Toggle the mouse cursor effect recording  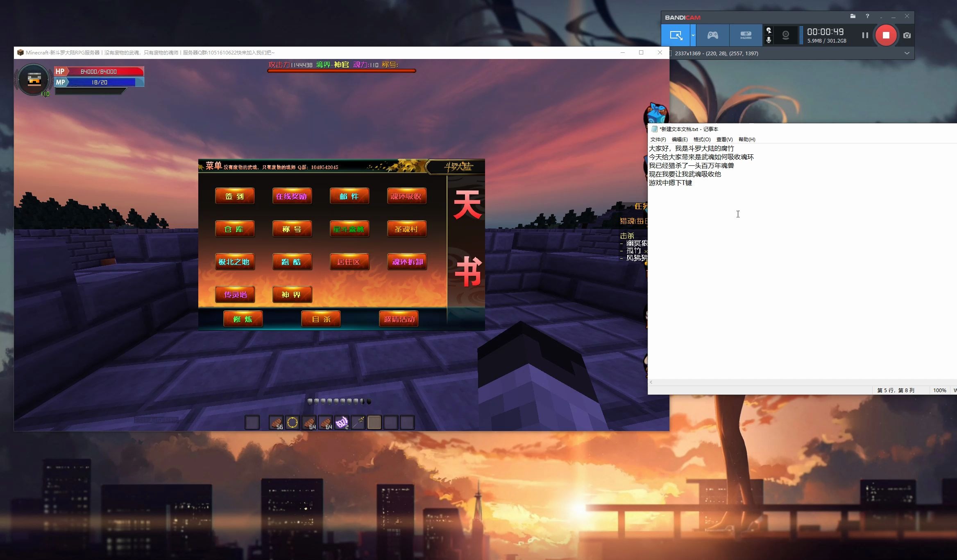point(769,31)
